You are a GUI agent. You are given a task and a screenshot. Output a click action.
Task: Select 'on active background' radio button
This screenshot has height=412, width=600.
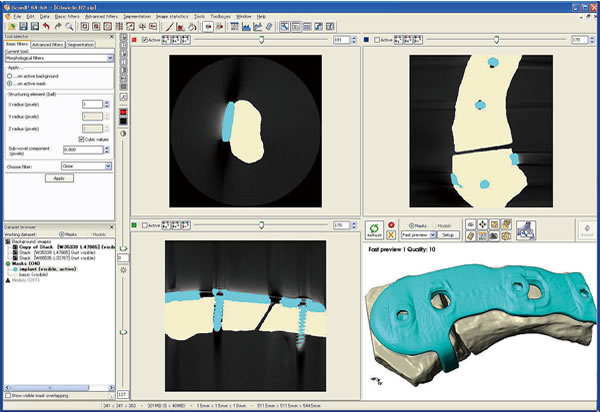click(x=10, y=76)
